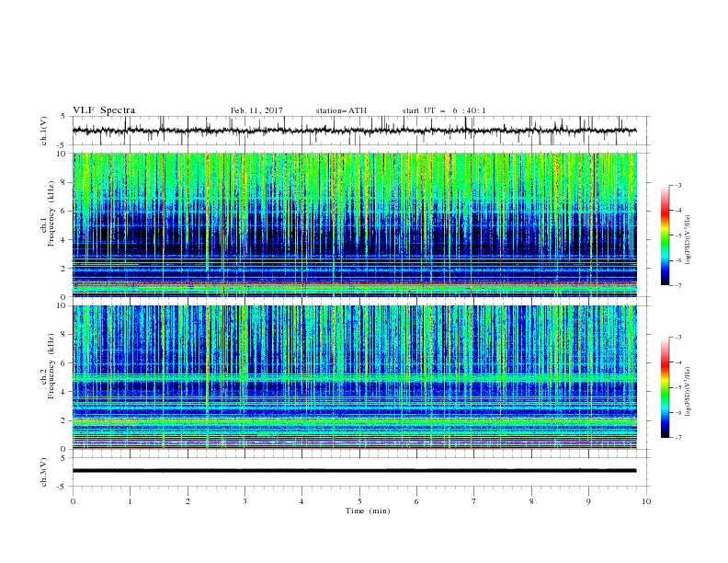
Task: Click the "8" kHz tick of ch.1 spectrogram
Action: (x=64, y=182)
